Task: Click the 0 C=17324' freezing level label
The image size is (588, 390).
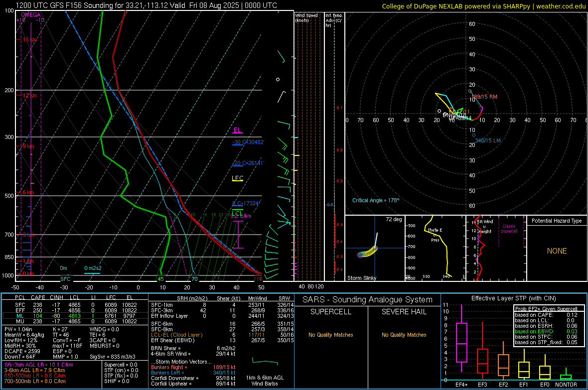Action: click(246, 203)
